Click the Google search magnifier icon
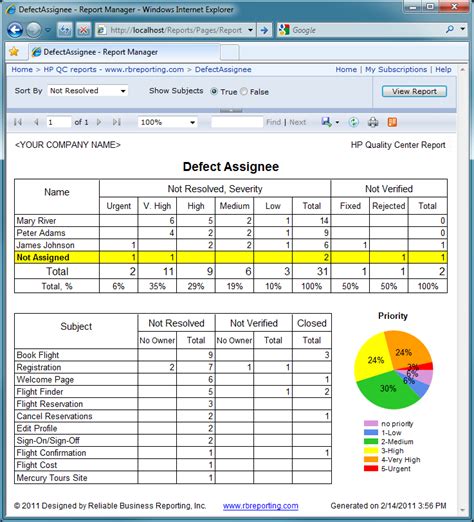Image resolution: width=474 pixels, height=522 pixels. (x=450, y=30)
